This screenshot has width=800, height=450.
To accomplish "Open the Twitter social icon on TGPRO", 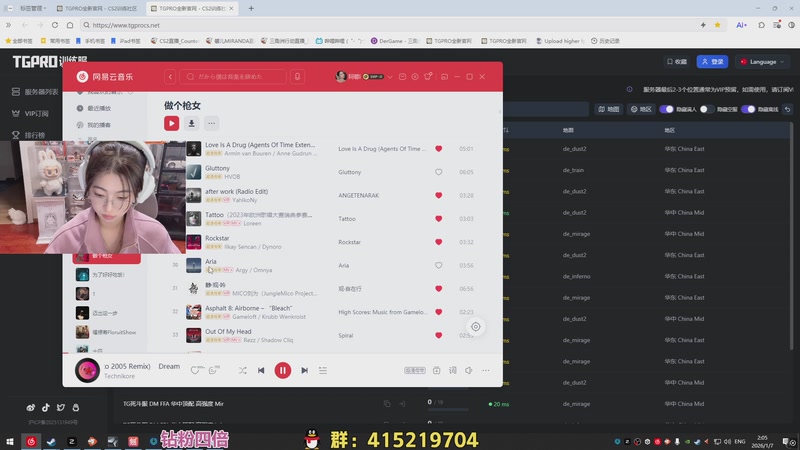I will (61, 407).
